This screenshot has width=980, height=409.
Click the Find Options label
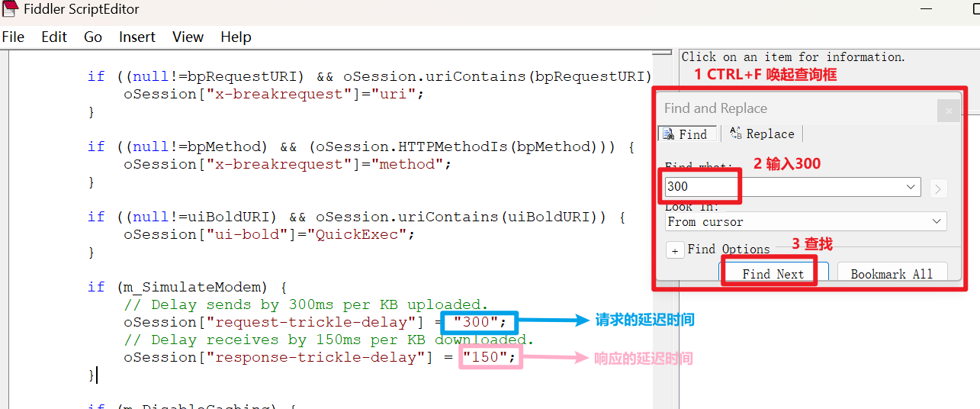[729, 250]
